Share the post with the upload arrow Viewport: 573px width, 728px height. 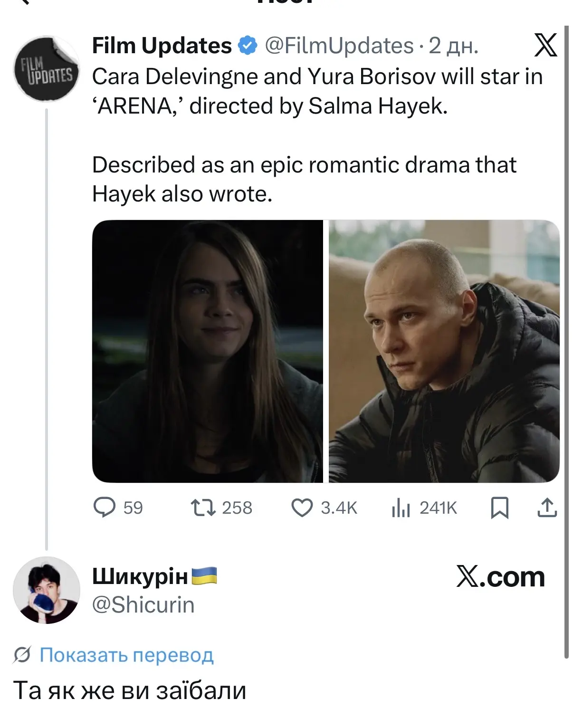(x=547, y=507)
